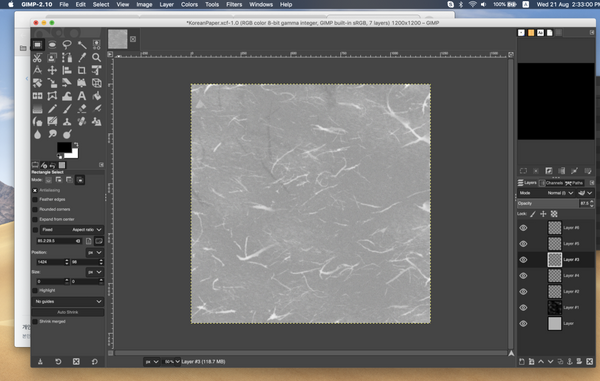Select the Cage Transform tool
This screenshot has width=600, height=381.
(x=52, y=96)
